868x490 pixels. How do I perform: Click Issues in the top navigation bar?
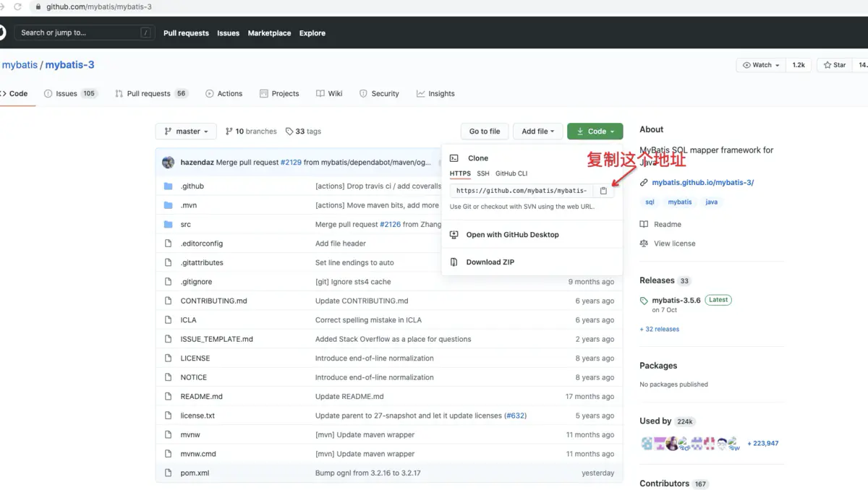[229, 33]
